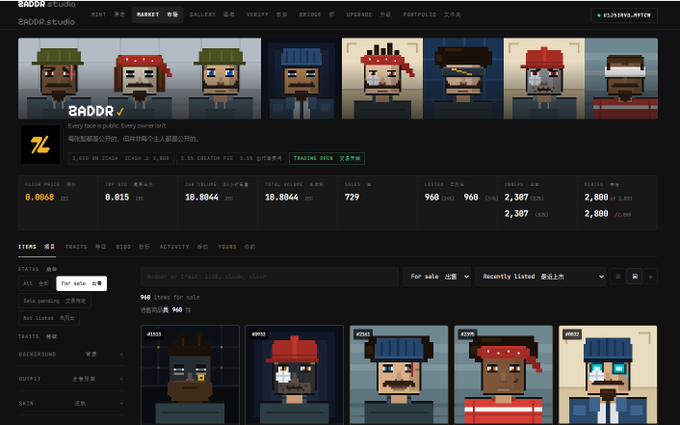The width and height of the screenshot is (680, 425).
Task: Open the MINT navigation tab
Action: [108, 14]
